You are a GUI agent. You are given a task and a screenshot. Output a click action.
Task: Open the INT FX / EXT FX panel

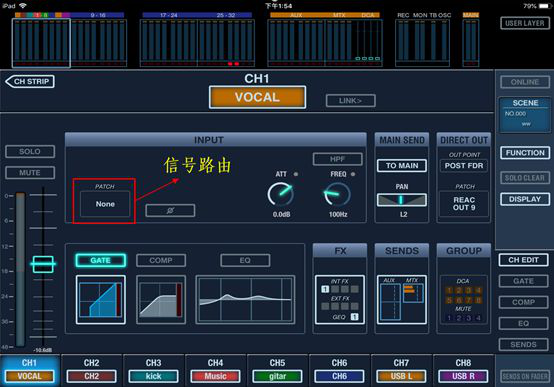[x=340, y=300]
